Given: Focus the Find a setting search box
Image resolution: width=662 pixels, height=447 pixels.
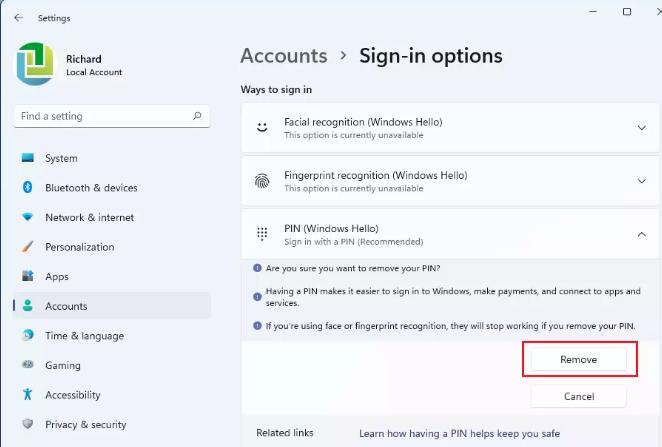Looking at the screenshot, I should [100, 116].
